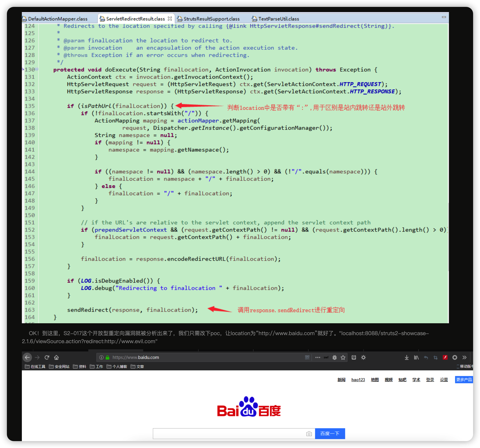Bookmark this page with the star icon
Viewport: 480px width, 448px height.
click(x=343, y=357)
